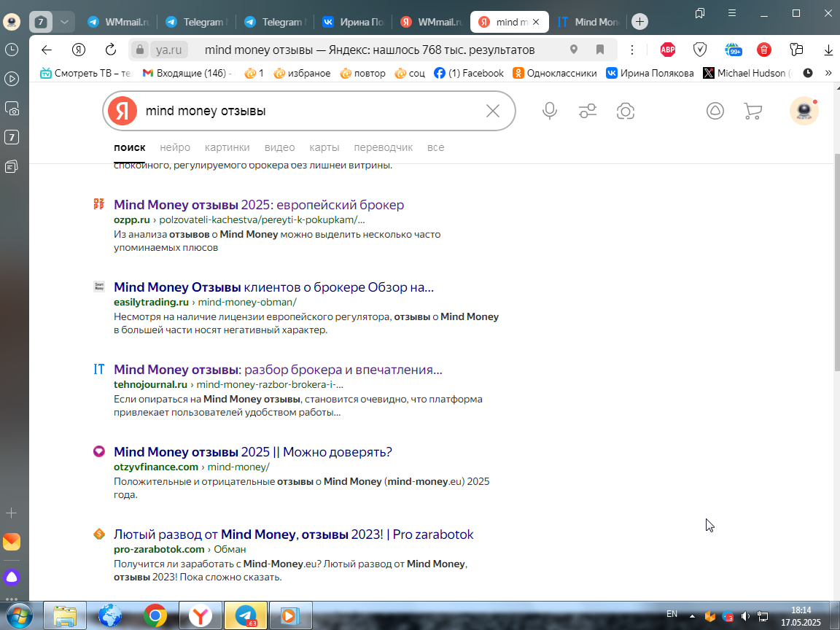Select the картинки search tab
840x630 pixels.
tap(227, 147)
